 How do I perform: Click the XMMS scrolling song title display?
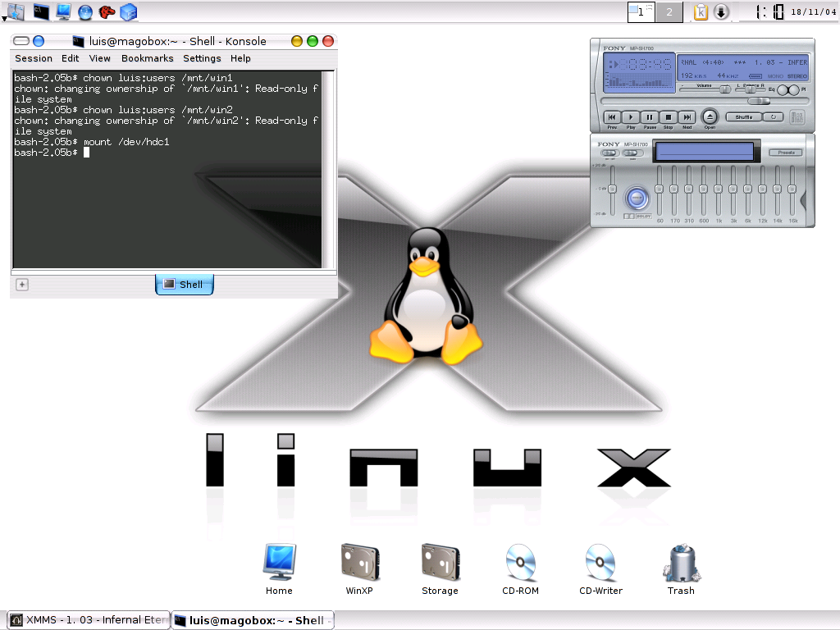tap(743, 62)
